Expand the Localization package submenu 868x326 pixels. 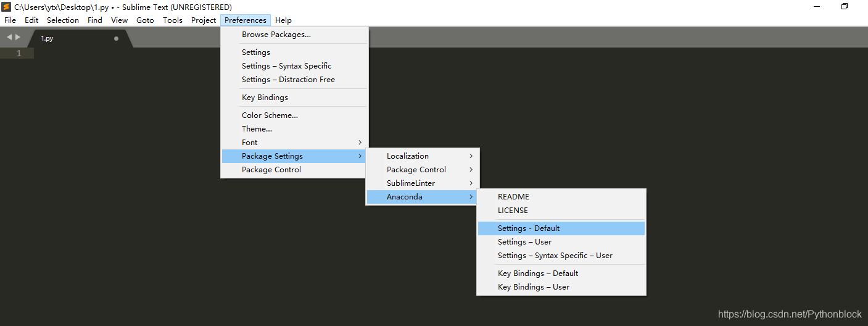tap(423, 156)
